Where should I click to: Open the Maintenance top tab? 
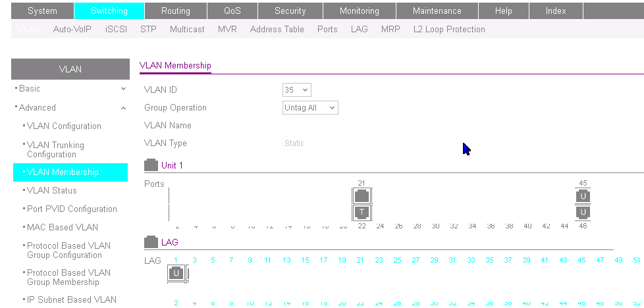(437, 11)
